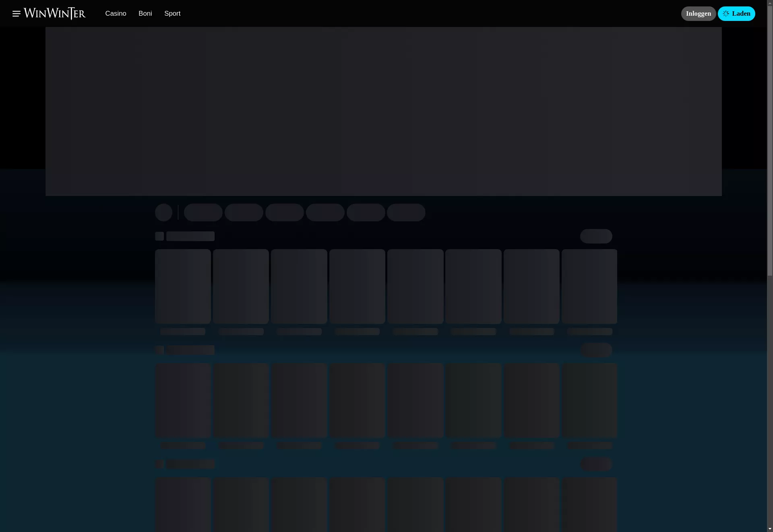Open the hamburger menu icon
Screen dimensions: 773x532
coord(16,14)
